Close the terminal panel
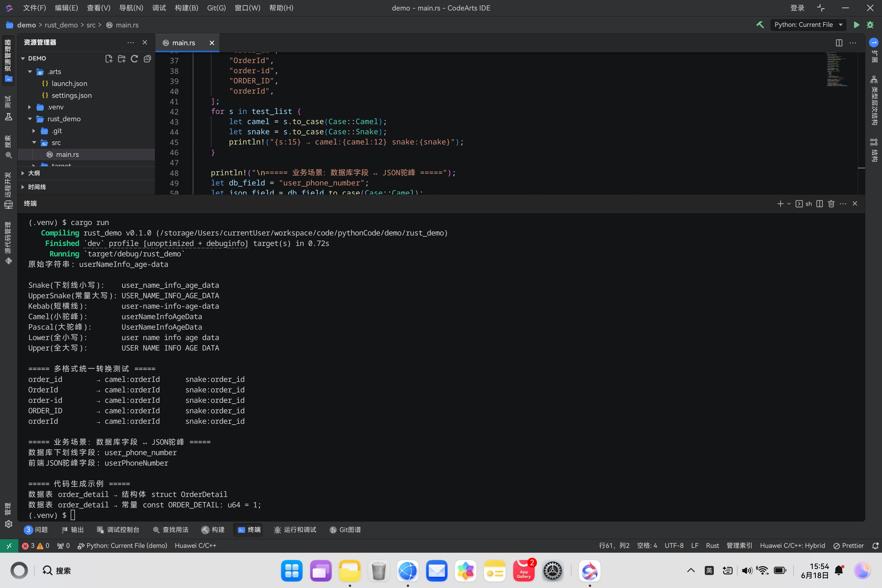The height and width of the screenshot is (588, 882). click(x=855, y=204)
